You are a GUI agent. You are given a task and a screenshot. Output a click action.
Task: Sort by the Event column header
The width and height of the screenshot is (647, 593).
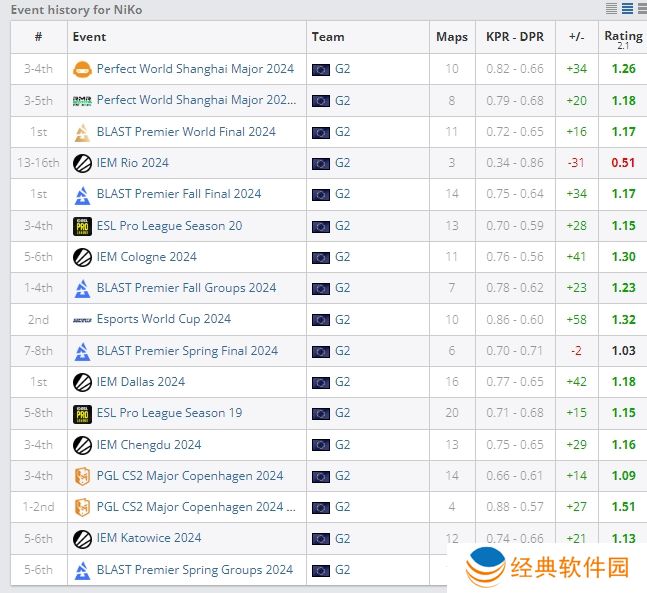(89, 37)
